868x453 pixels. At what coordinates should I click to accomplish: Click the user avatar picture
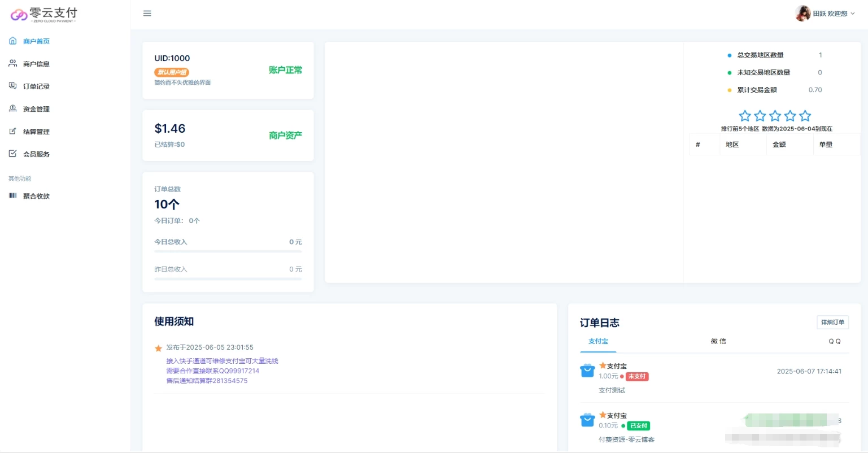point(802,14)
